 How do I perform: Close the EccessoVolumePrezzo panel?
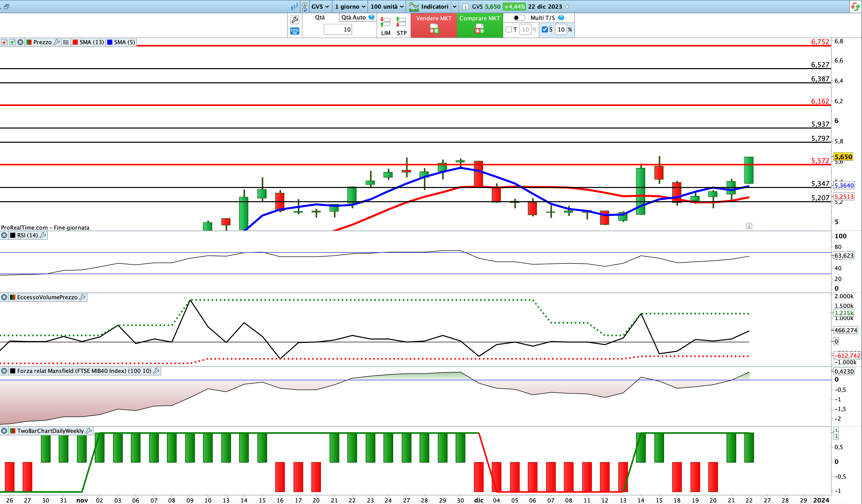tap(4, 297)
